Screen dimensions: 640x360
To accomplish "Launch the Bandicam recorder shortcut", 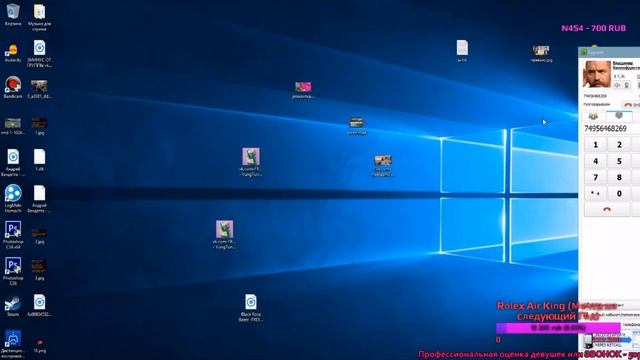I will point(13,87).
